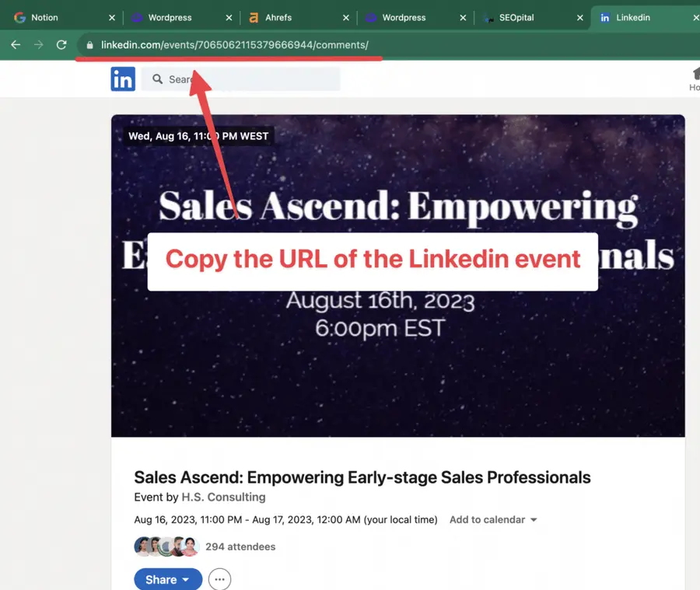
Task: View the 294 attendees list
Action: point(240,546)
